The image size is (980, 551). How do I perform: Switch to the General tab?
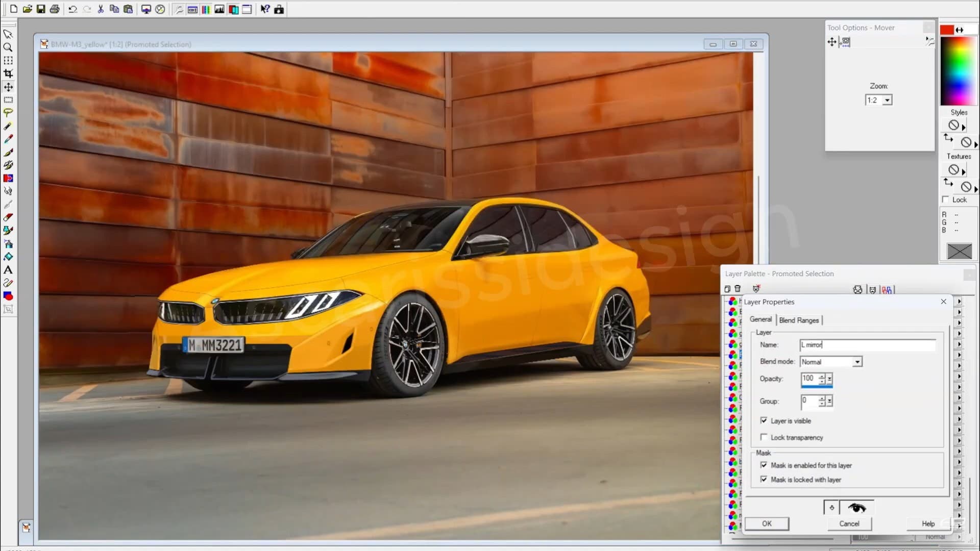[x=761, y=319]
